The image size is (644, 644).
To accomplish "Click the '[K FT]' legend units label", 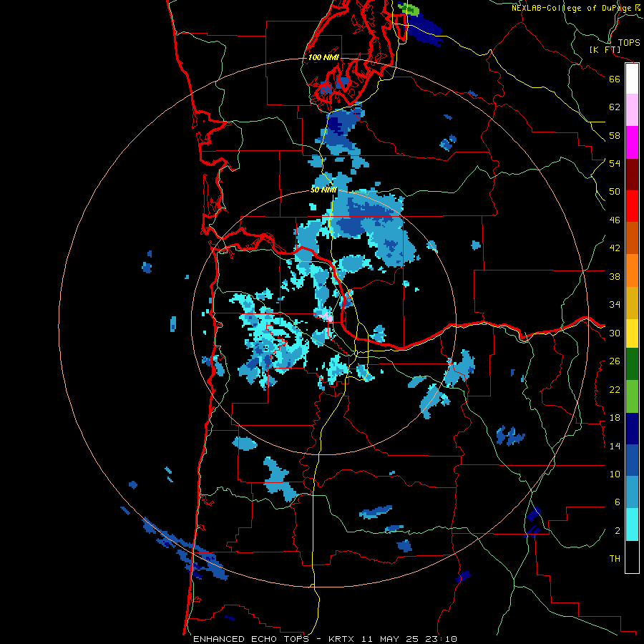I will coord(605,50).
